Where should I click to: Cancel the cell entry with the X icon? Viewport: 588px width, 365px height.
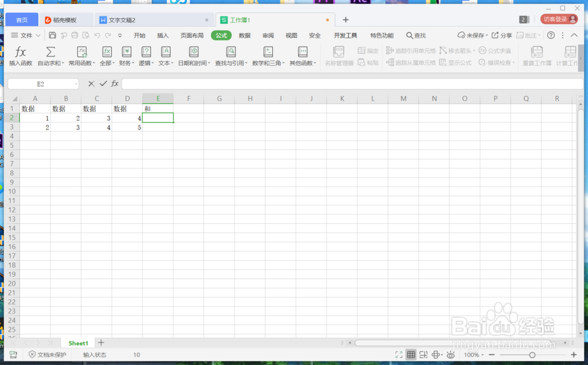tap(91, 84)
